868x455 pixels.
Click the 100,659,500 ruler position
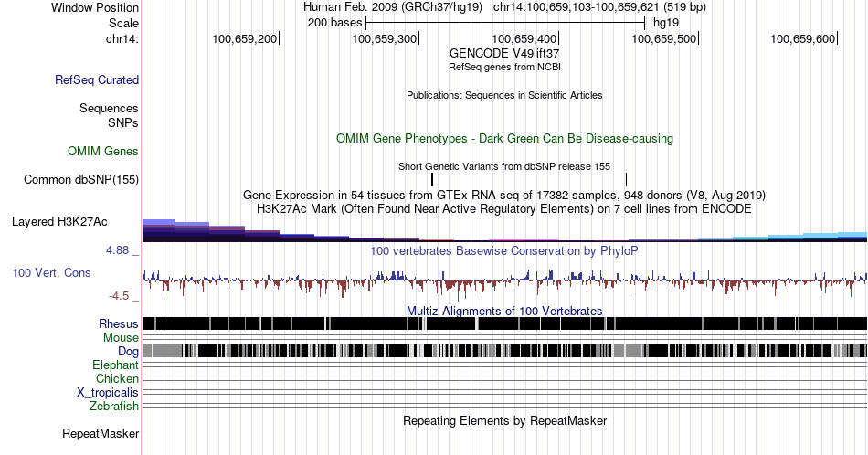(665, 38)
